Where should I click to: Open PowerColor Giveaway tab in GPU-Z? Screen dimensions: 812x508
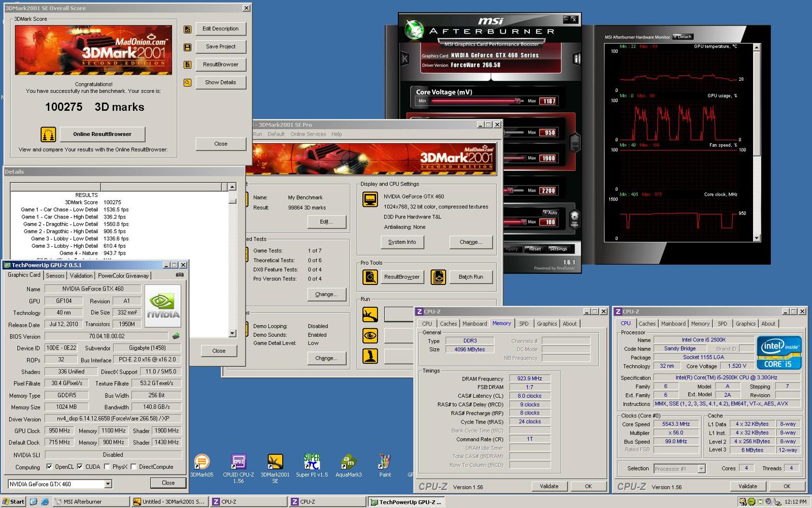tap(123, 275)
